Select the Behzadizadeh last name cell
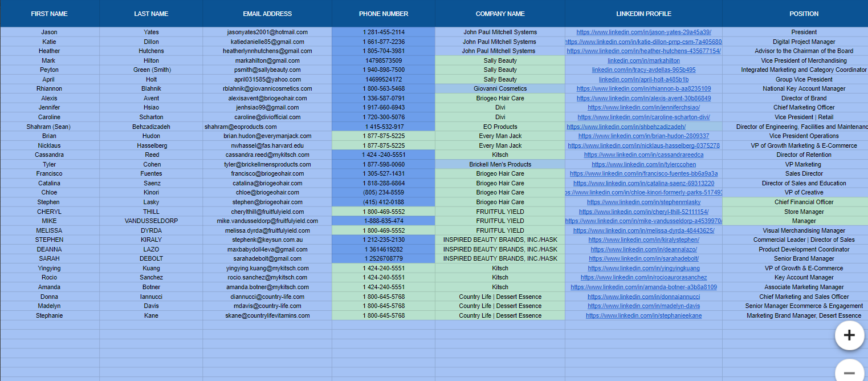Image resolution: width=868 pixels, height=381 pixels. click(151, 127)
